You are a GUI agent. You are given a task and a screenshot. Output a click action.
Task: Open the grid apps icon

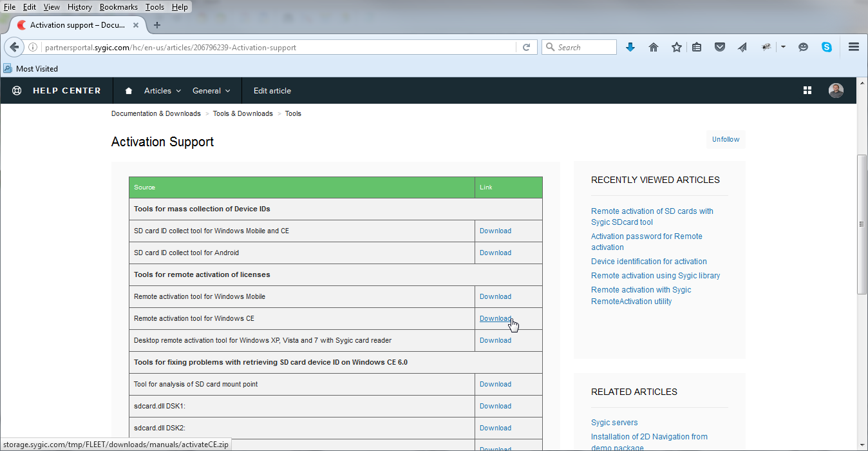807,91
